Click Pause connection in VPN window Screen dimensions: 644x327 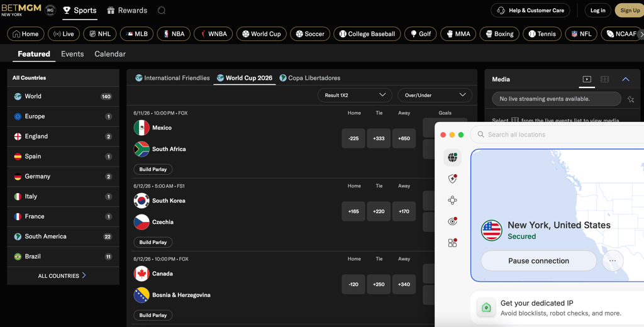tap(538, 261)
